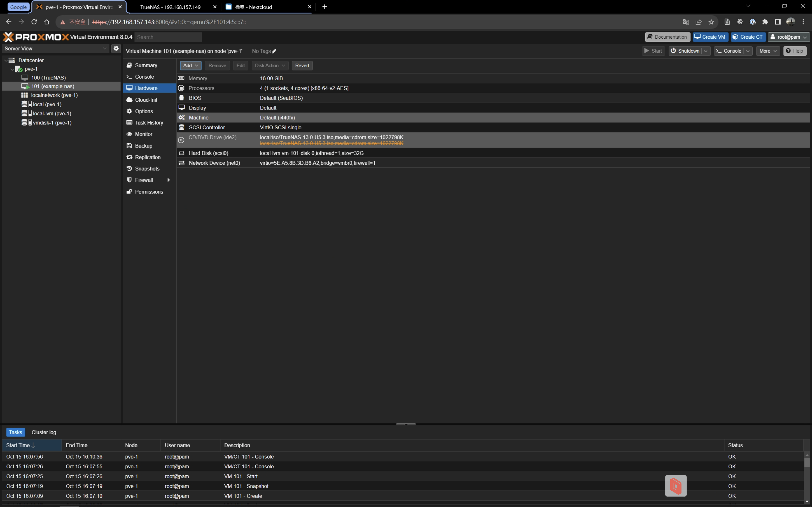Open the Snapshots panel in the VM menu
This screenshot has height=507, width=812.
(147, 169)
